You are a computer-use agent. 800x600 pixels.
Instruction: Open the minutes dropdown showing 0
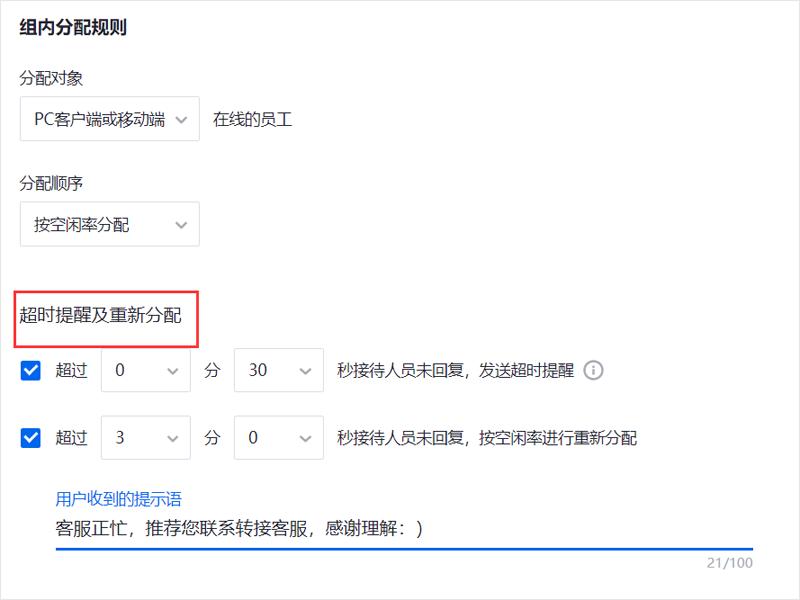[145, 369]
